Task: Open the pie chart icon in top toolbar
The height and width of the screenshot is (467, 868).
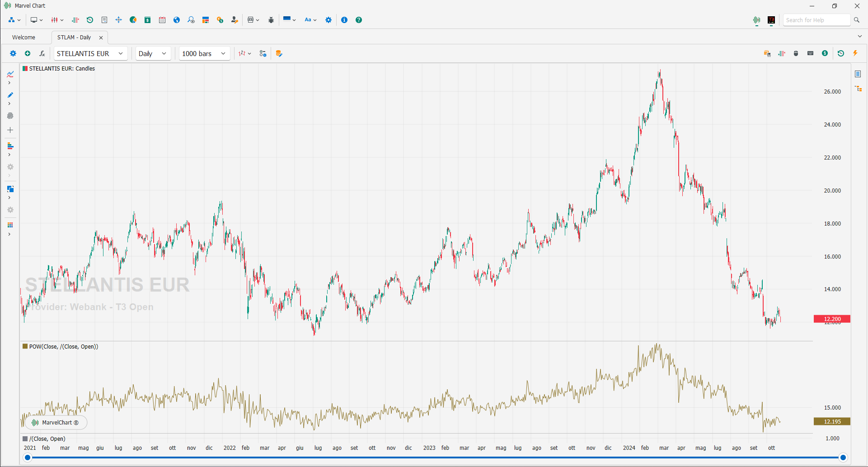Action: [x=133, y=20]
